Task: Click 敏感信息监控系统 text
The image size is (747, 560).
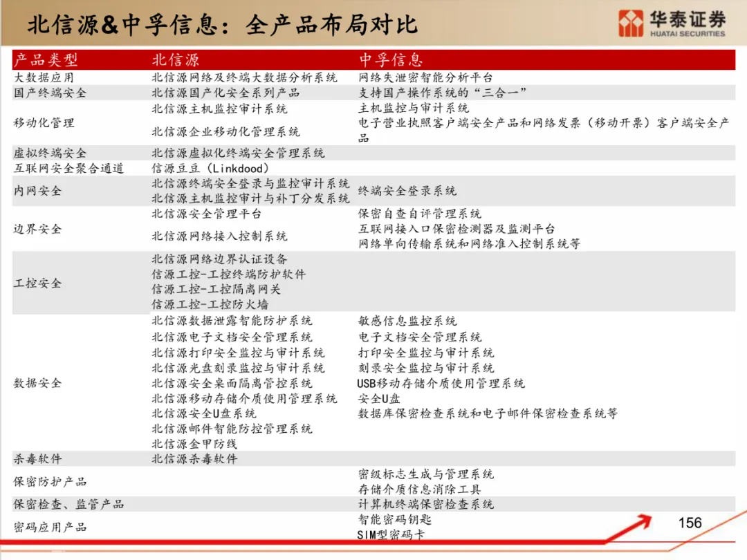Action: coord(407,321)
